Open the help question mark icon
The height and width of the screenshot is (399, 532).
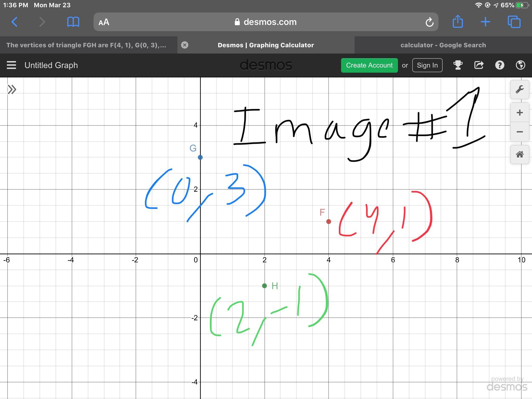(x=500, y=65)
